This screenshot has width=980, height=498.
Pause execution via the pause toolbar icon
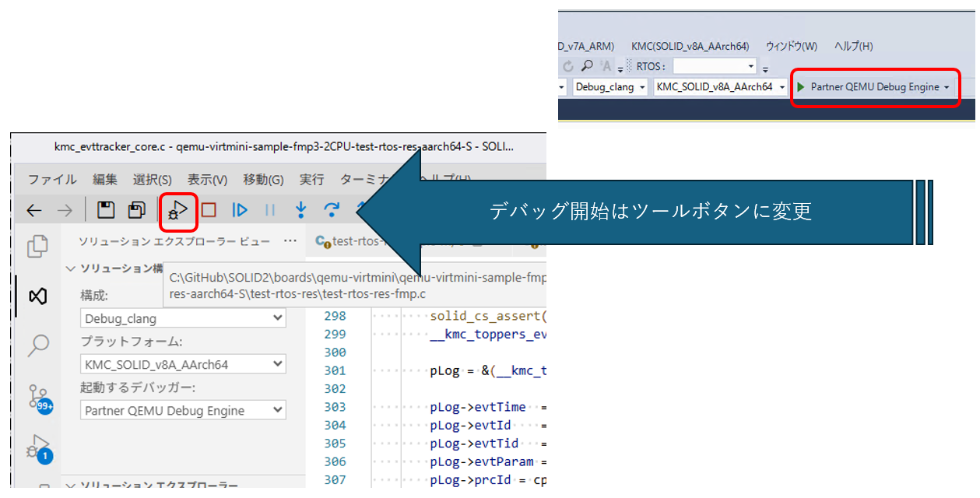[x=269, y=209]
